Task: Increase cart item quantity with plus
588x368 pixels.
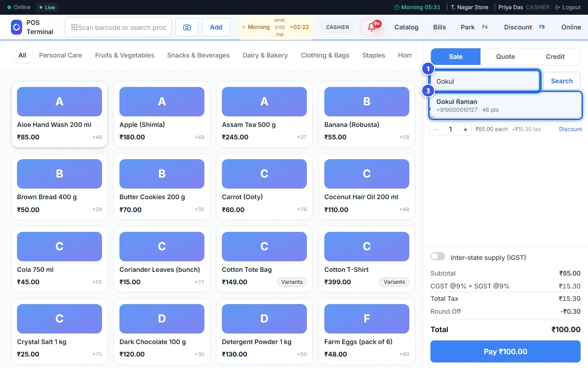Action: click(x=465, y=130)
